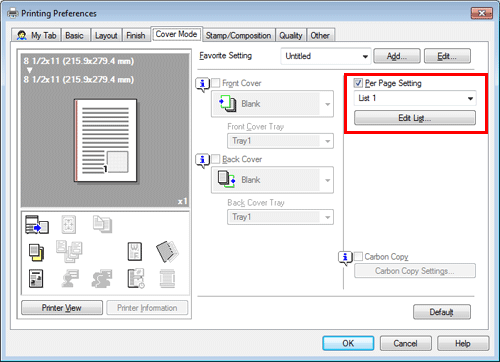Expand the List 1 dropdown

(x=415, y=98)
